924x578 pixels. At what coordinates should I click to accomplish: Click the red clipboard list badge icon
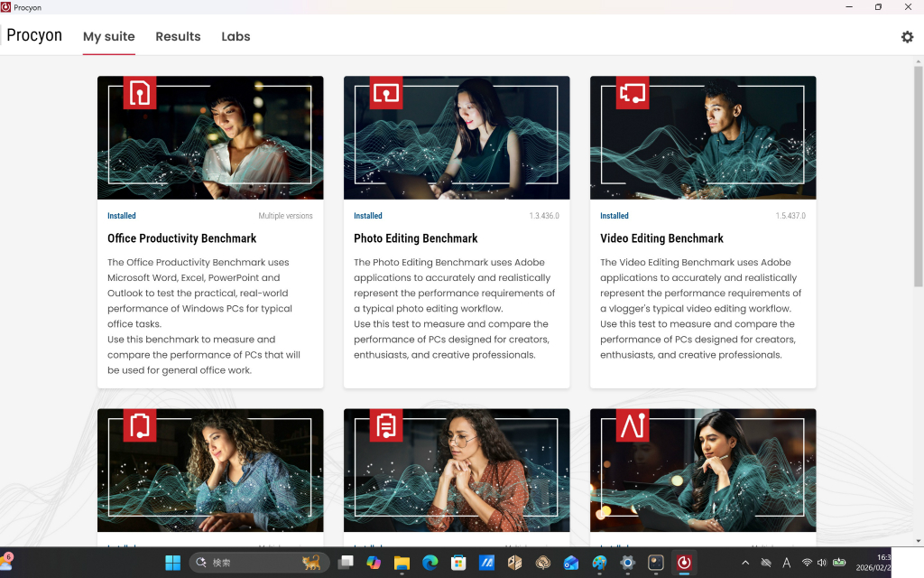(386, 425)
